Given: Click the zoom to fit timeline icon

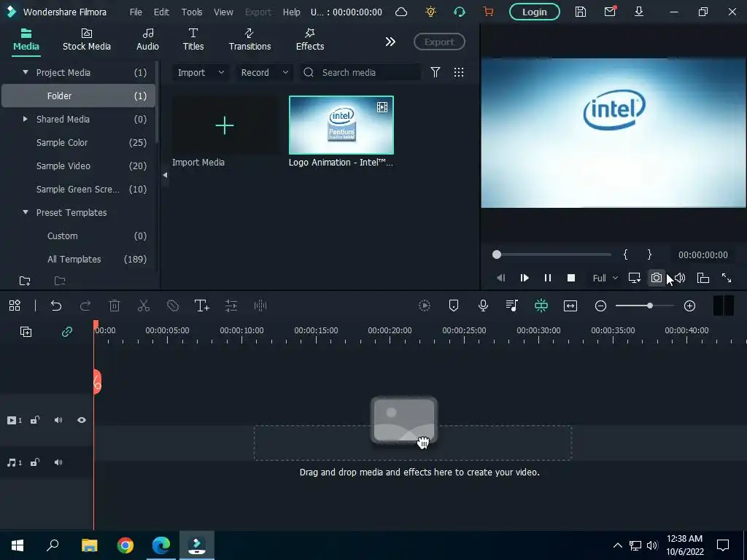Looking at the screenshot, I should [x=570, y=306].
